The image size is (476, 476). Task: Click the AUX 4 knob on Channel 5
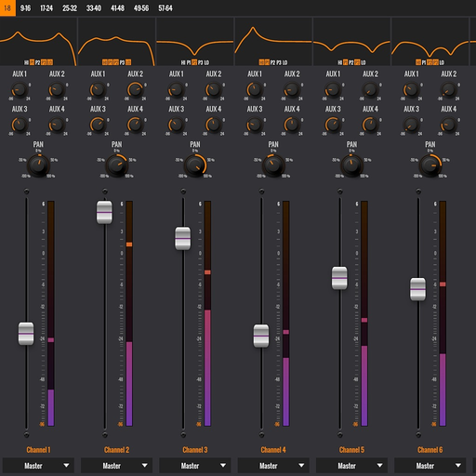tap(371, 126)
